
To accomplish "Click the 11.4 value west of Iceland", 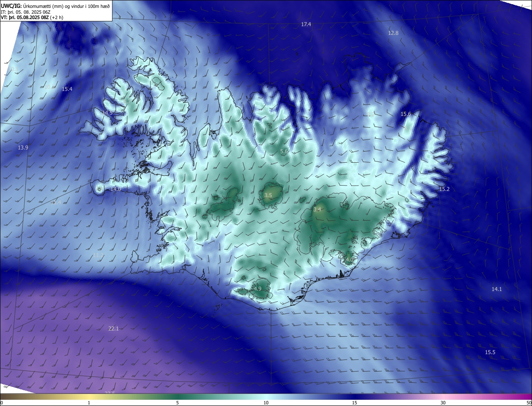I will pos(56,203).
